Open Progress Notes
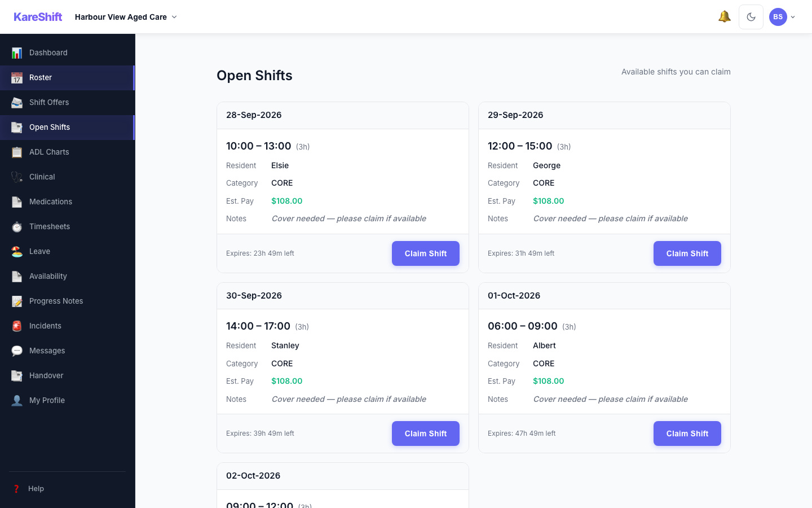Image resolution: width=812 pixels, height=508 pixels. click(68, 301)
